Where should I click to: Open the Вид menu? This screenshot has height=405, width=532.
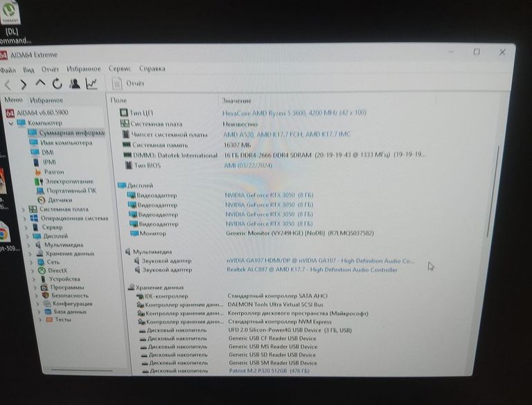pos(28,69)
